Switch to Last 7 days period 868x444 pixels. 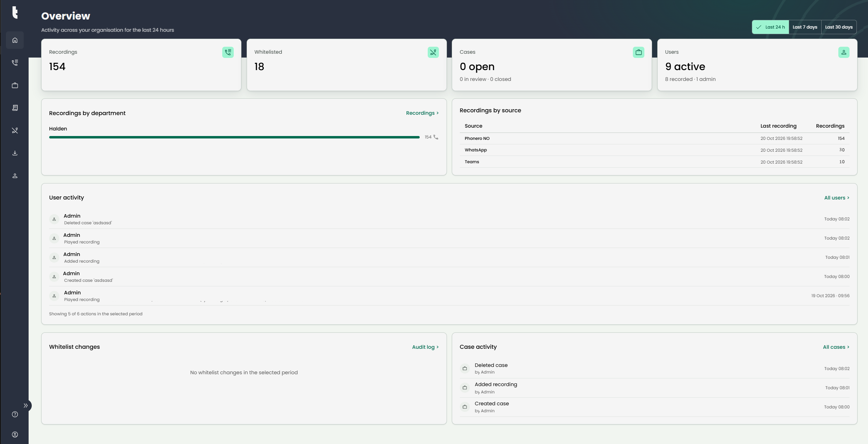pos(805,27)
